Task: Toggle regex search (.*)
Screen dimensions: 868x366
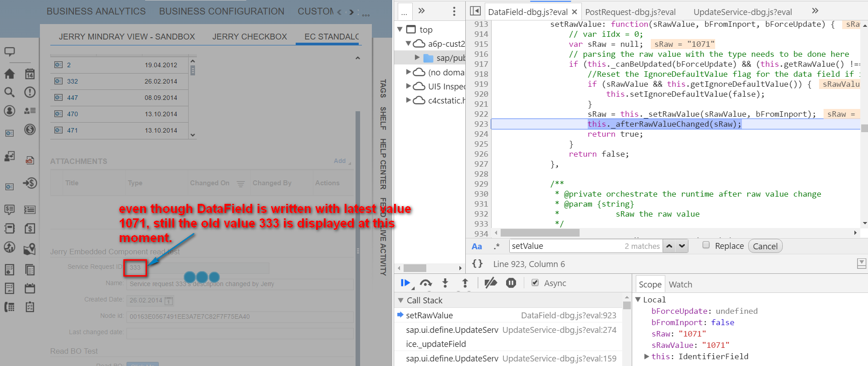Action: (497, 246)
